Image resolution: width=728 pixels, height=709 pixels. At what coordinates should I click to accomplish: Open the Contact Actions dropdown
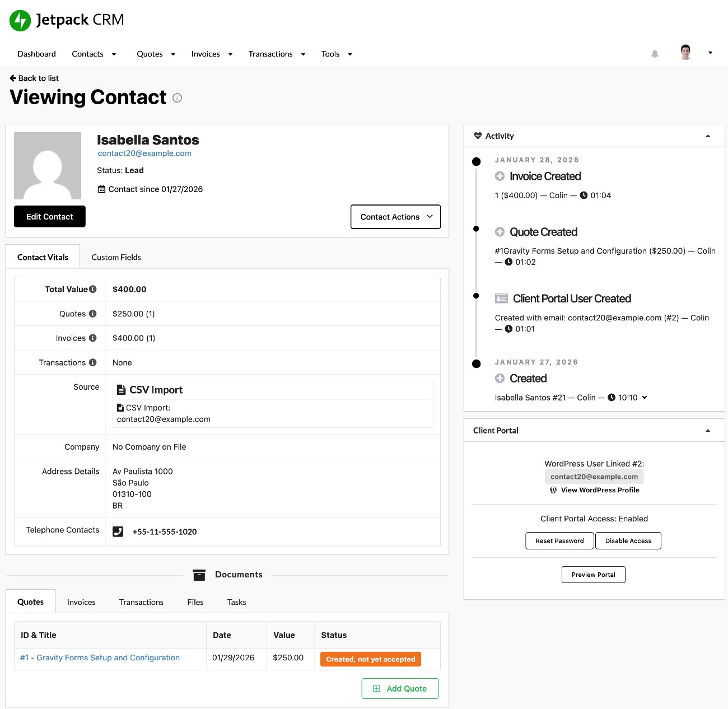[x=395, y=217]
